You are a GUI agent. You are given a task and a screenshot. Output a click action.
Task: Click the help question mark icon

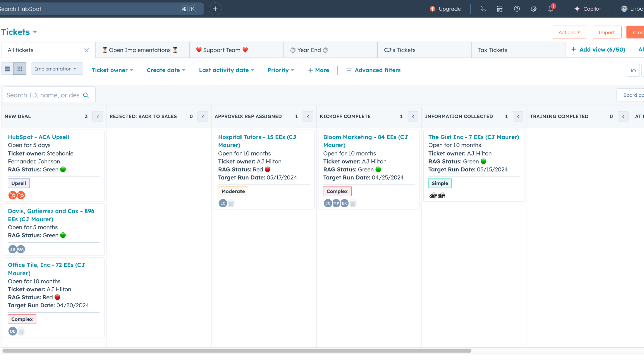click(517, 9)
